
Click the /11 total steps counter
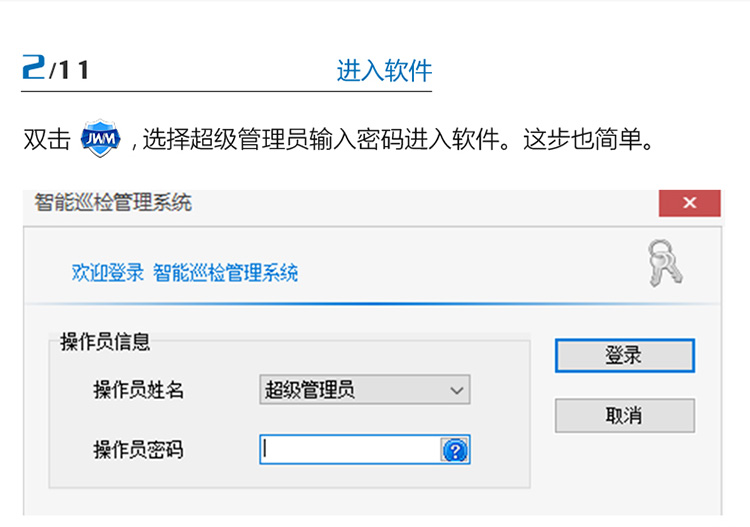70,71
